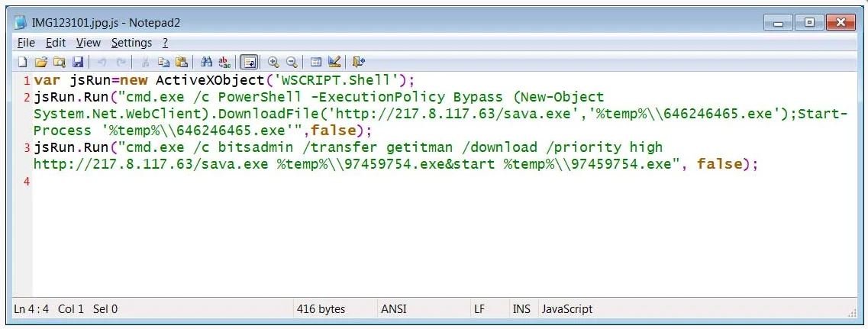Click the Exit door icon in toolbar

pos(358,62)
